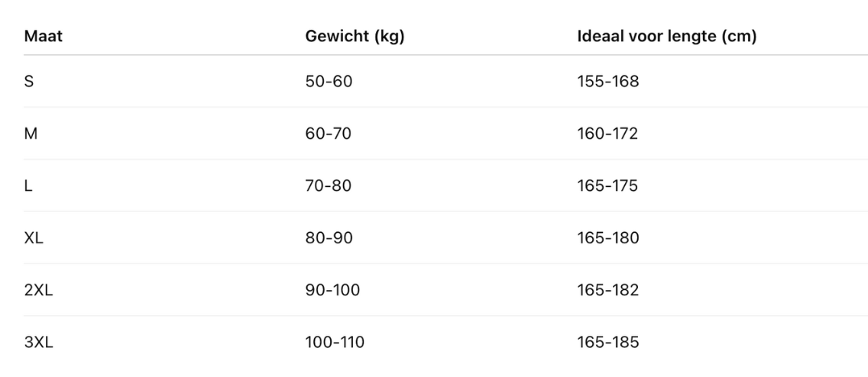Click the 165-185 height value
The image size is (868, 377).
pos(607,343)
